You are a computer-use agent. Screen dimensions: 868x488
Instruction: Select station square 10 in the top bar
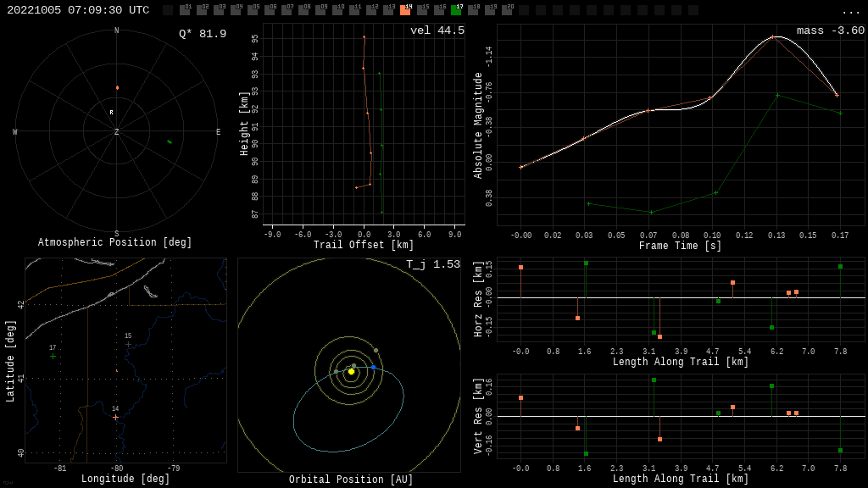tap(337, 10)
